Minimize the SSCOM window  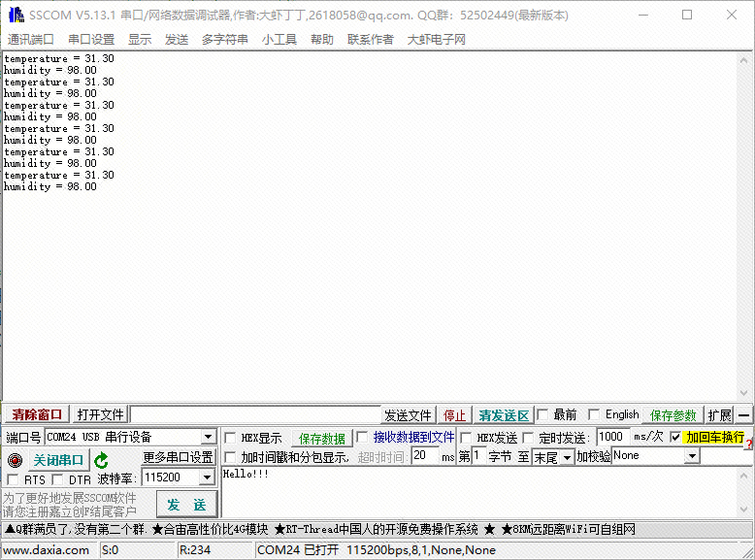642,15
